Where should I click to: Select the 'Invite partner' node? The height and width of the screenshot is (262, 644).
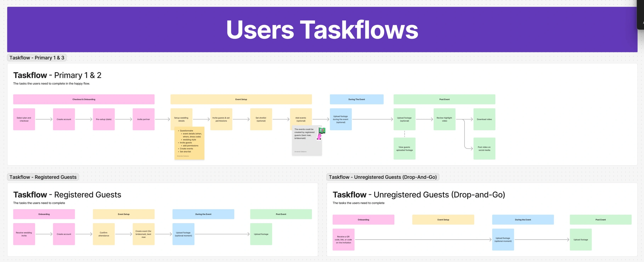click(143, 119)
